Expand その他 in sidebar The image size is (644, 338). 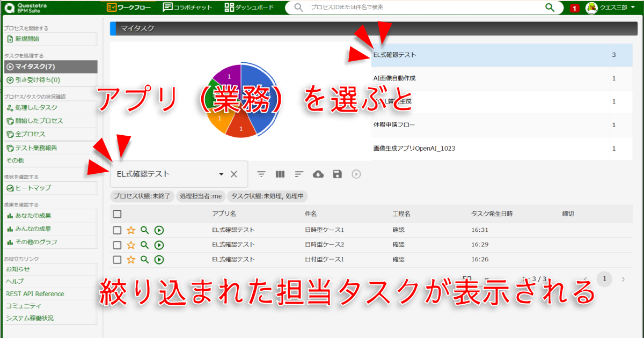click(x=50, y=160)
